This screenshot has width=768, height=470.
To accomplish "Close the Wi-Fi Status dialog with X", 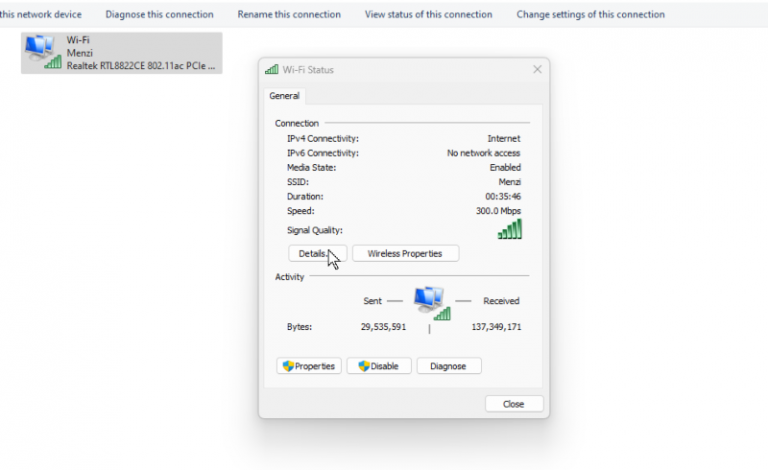I will click(x=537, y=70).
